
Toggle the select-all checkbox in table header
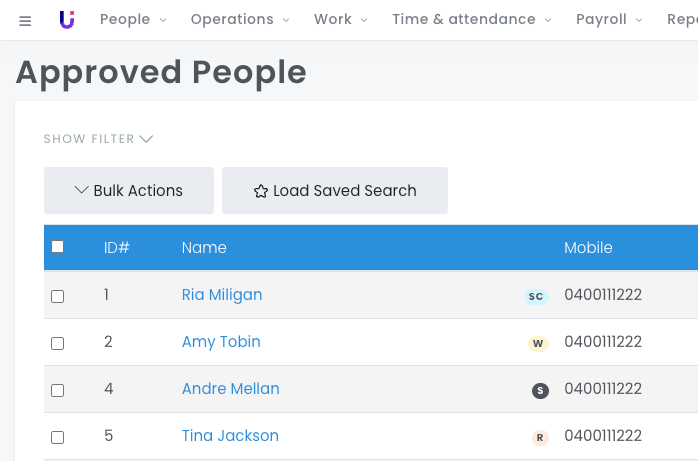point(57,247)
